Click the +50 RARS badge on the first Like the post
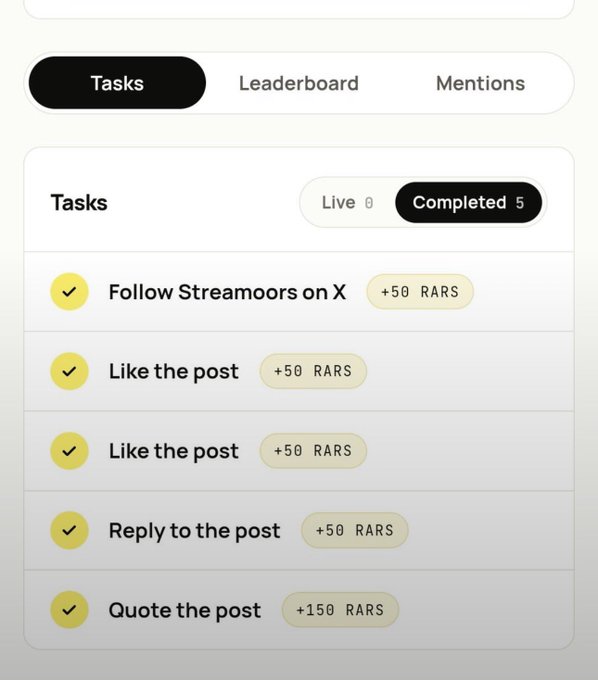598x680 pixels. (313, 371)
